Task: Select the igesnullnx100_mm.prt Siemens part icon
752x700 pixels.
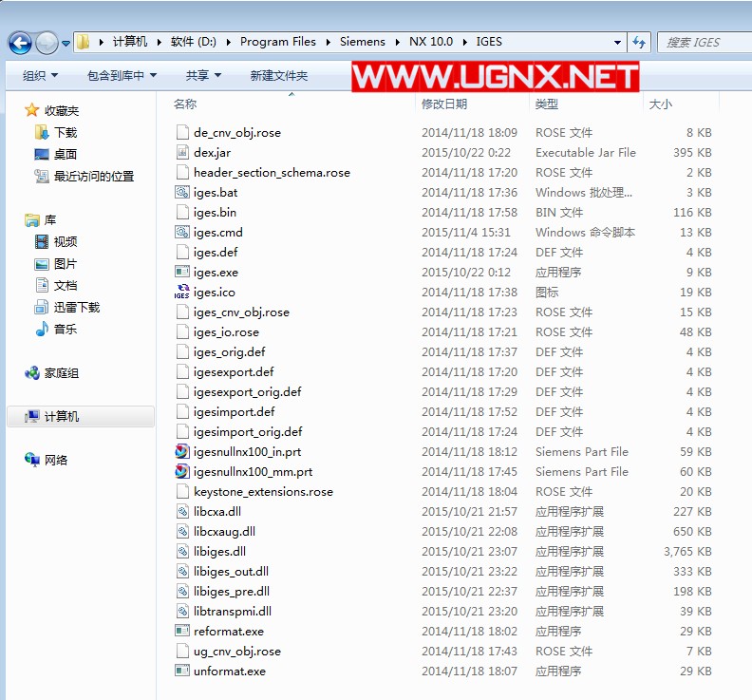Action: (x=182, y=472)
